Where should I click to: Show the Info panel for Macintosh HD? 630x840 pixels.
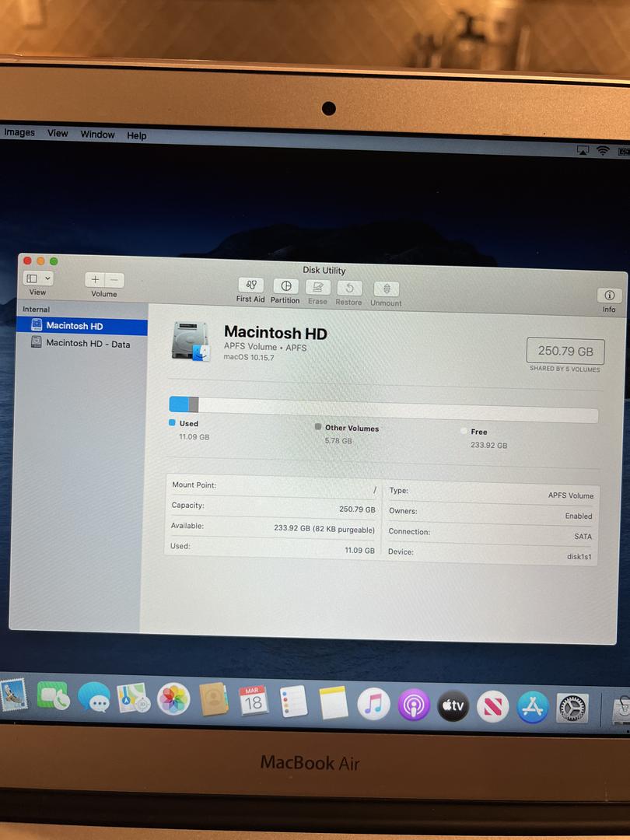(x=608, y=296)
